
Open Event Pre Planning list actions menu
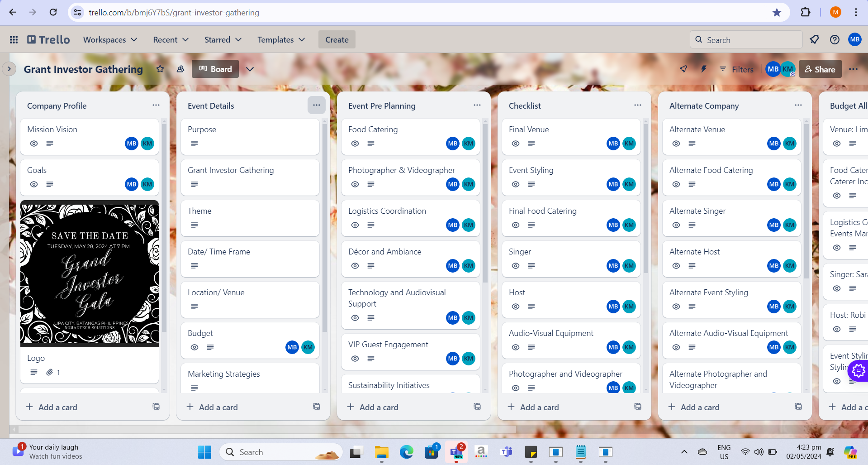click(477, 105)
